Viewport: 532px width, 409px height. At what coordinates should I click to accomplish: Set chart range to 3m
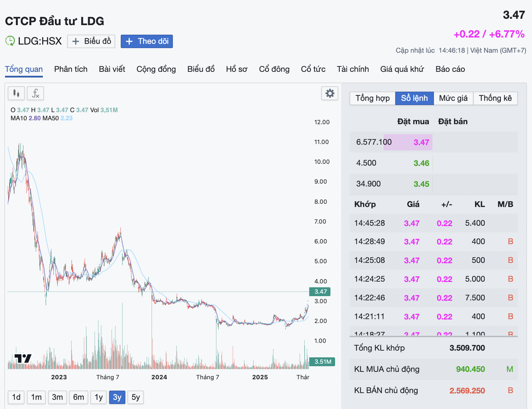[57, 397]
